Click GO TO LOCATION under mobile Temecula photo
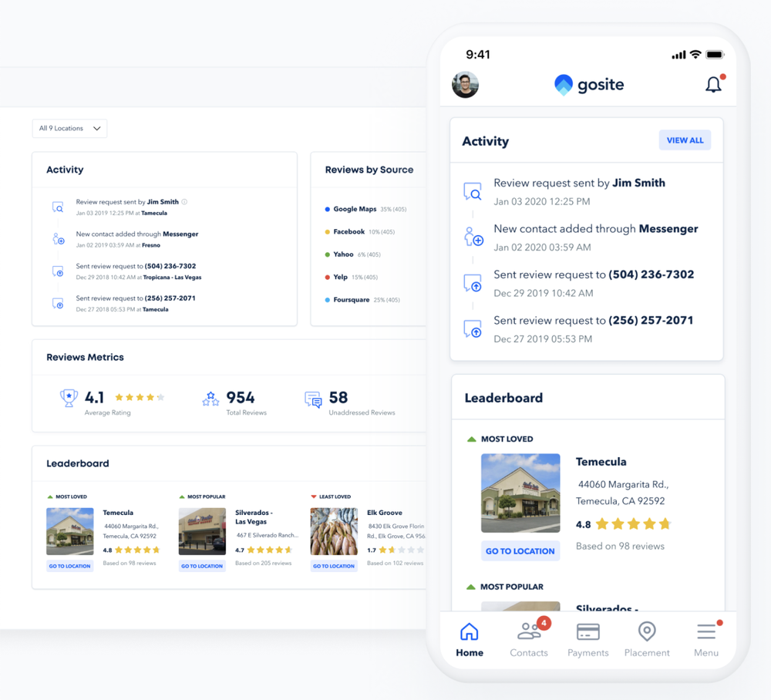This screenshot has width=771, height=700. click(520, 551)
